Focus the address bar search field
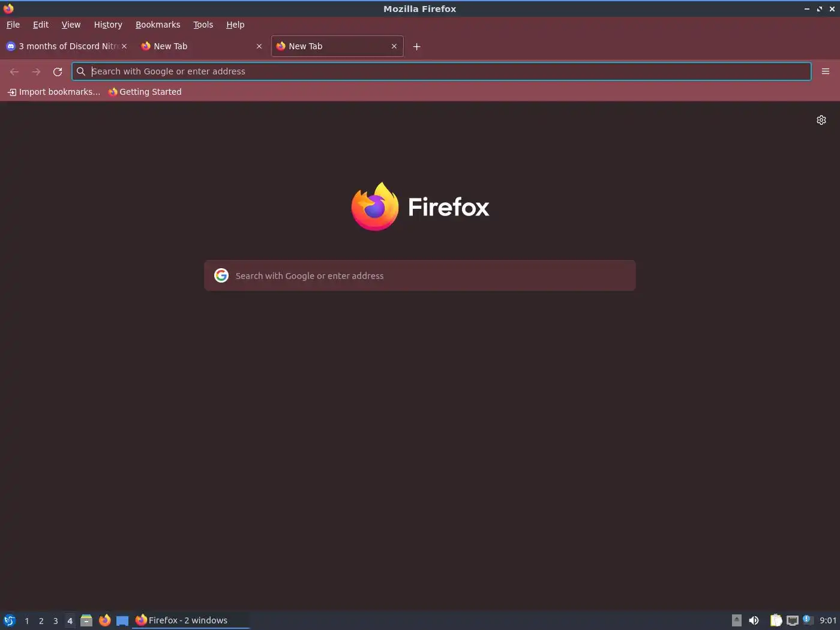Screen dimensions: 840x630 [442, 71]
